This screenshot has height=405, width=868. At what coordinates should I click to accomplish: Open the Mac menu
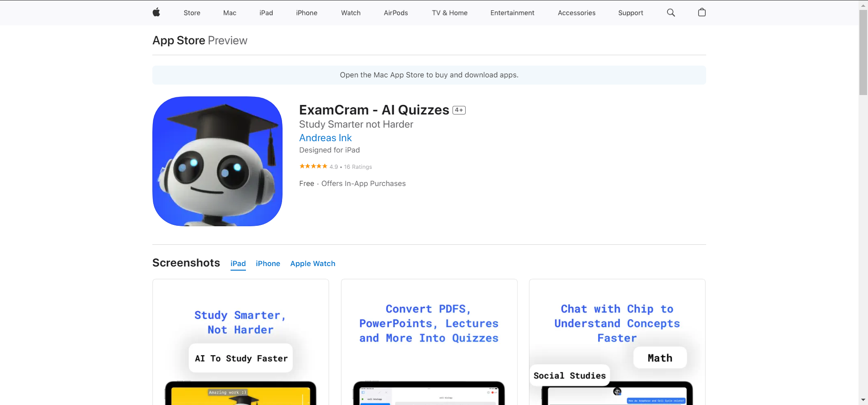230,13
